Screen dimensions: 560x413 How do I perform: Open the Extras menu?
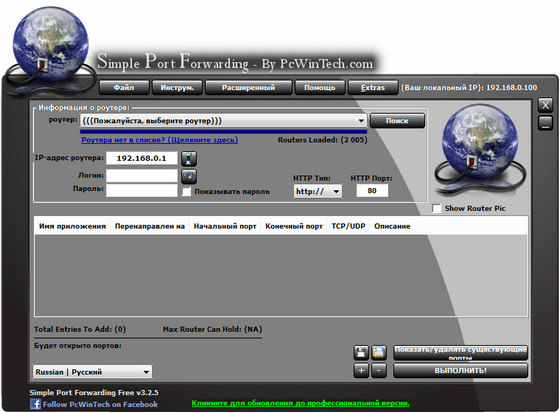coord(373,88)
